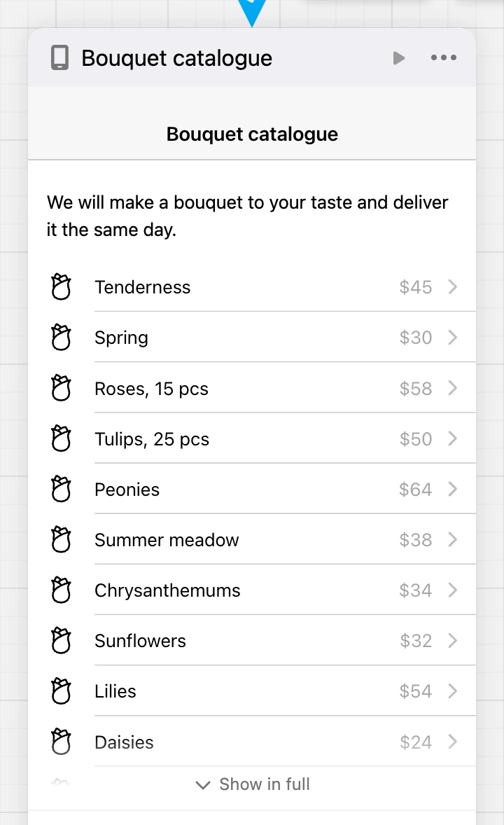Open the Chrysanthemums list entry

click(x=253, y=590)
